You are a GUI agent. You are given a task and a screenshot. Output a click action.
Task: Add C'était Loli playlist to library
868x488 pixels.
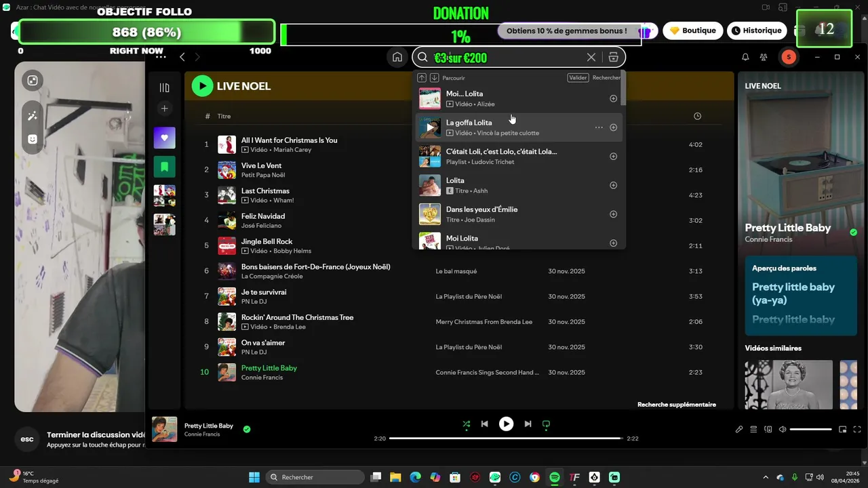[x=613, y=157]
